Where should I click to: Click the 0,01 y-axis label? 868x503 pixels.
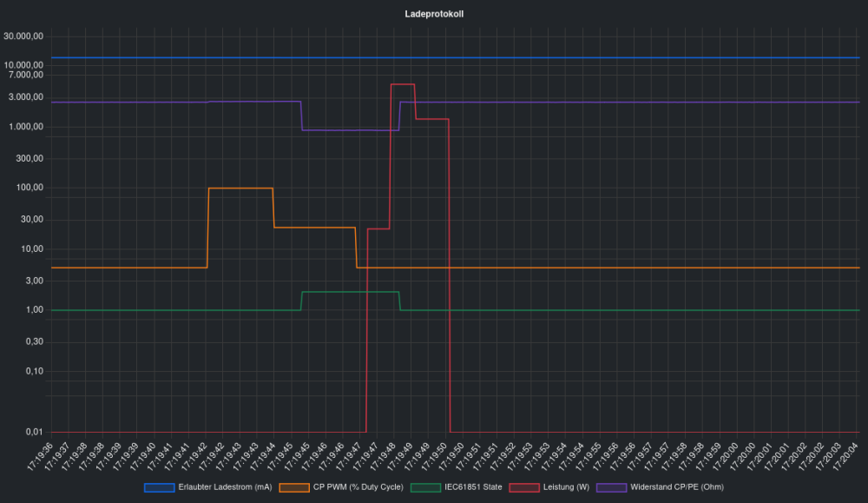pyautogui.click(x=35, y=432)
